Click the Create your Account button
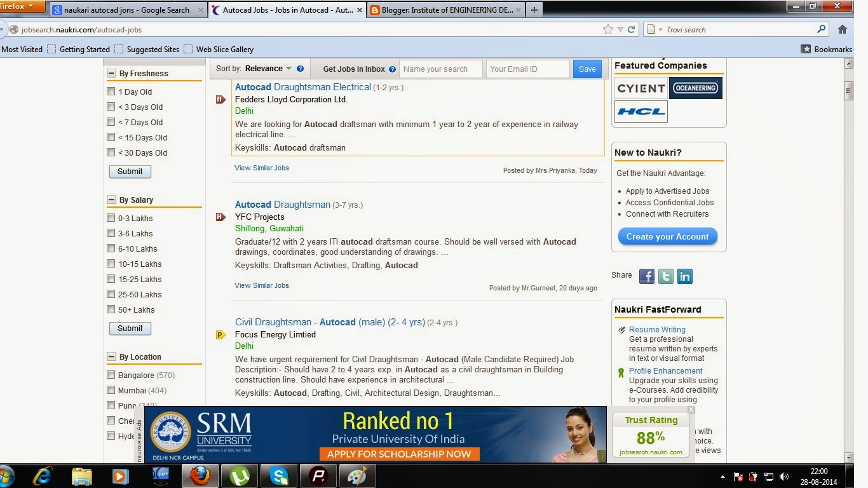The width and height of the screenshot is (868, 488). pyautogui.click(x=667, y=236)
